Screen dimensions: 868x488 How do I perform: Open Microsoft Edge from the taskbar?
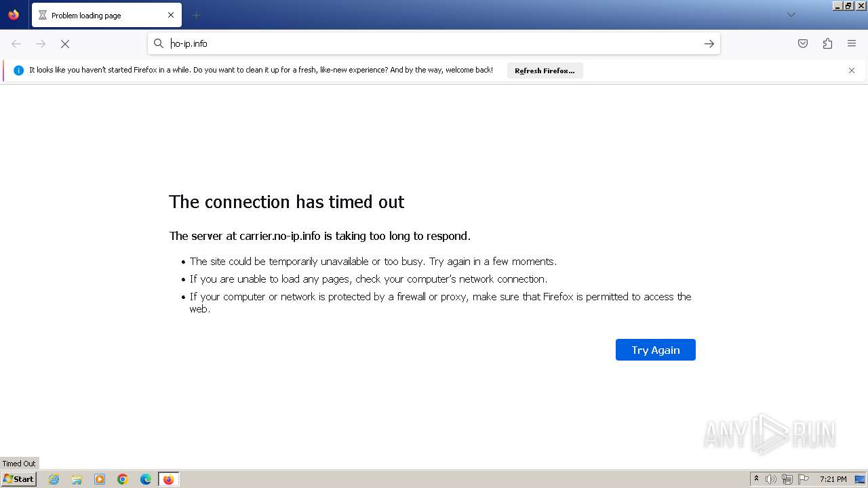click(x=146, y=479)
